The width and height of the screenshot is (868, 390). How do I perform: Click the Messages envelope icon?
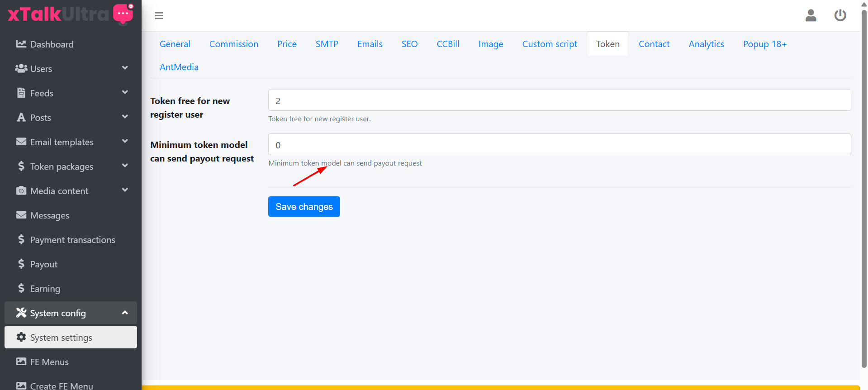tap(21, 215)
